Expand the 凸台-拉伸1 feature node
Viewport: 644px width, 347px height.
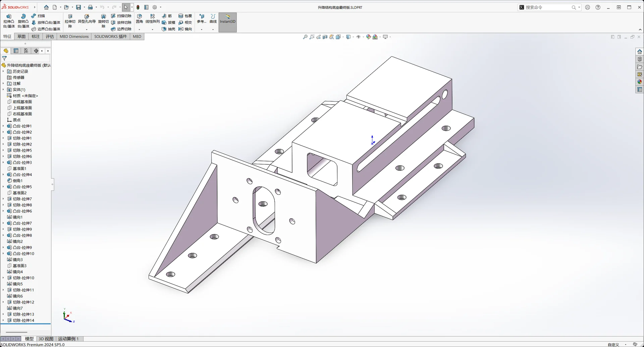(3, 126)
